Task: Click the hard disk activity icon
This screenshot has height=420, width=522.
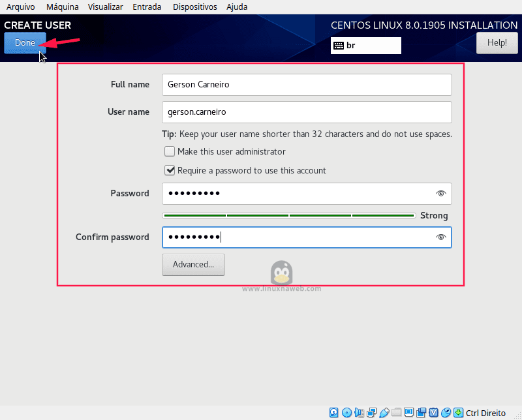Action: click(333, 413)
